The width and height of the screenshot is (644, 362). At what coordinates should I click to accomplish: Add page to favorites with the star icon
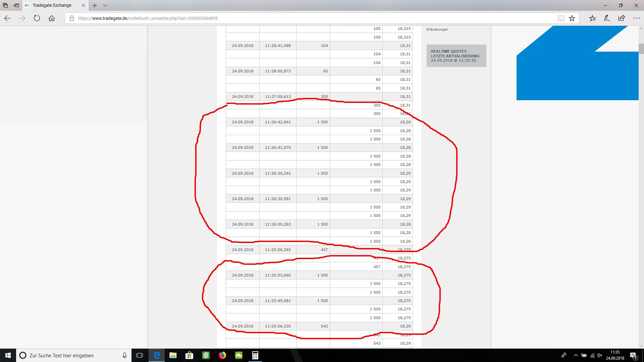[x=572, y=18]
